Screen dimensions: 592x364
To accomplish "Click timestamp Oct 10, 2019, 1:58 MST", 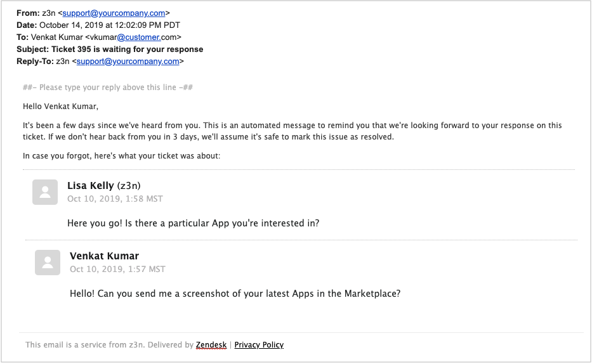I will (x=115, y=198).
